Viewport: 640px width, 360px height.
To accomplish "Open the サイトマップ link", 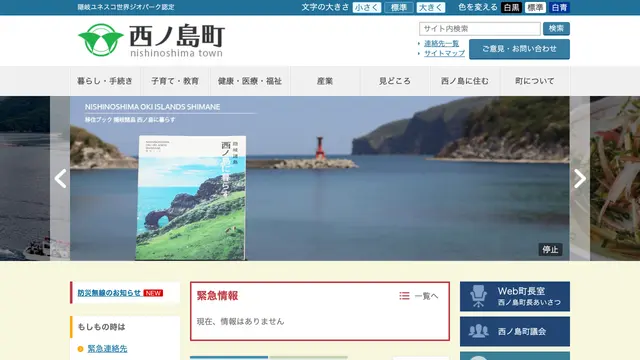I will pos(444,53).
